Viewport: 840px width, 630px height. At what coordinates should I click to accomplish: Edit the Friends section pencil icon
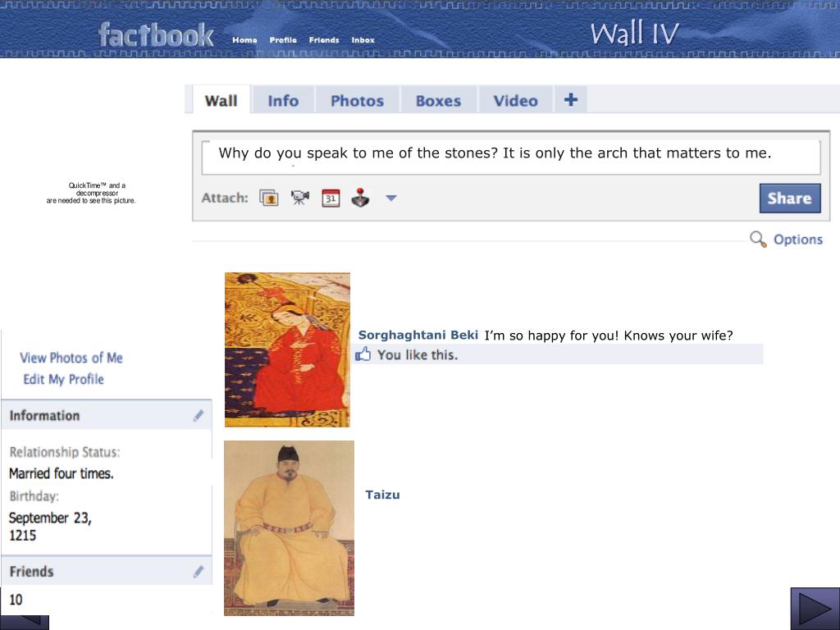(199, 572)
